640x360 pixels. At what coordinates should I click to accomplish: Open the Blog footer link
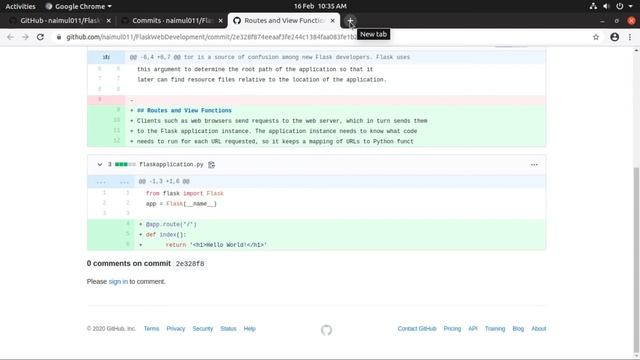click(518, 329)
